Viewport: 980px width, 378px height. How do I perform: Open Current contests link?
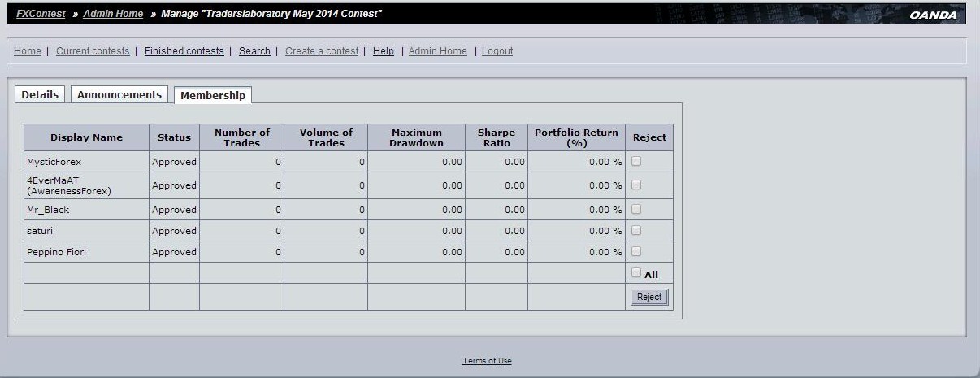(93, 51)
